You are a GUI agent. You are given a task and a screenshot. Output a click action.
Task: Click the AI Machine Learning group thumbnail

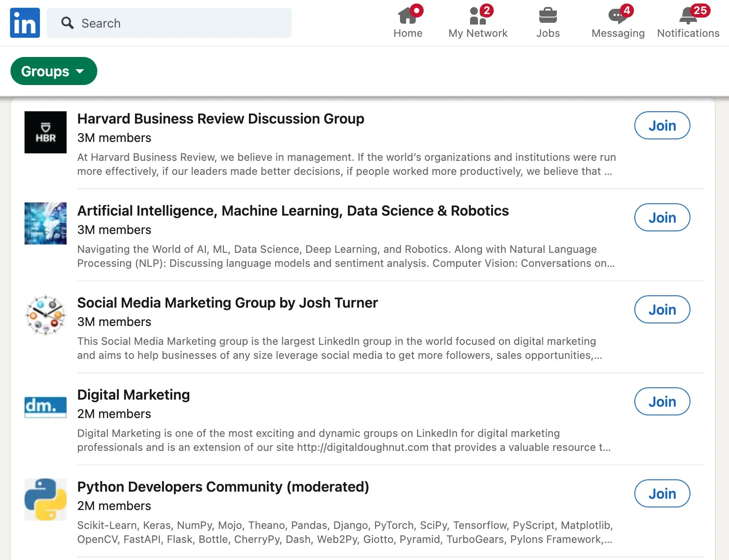(45, 223)
